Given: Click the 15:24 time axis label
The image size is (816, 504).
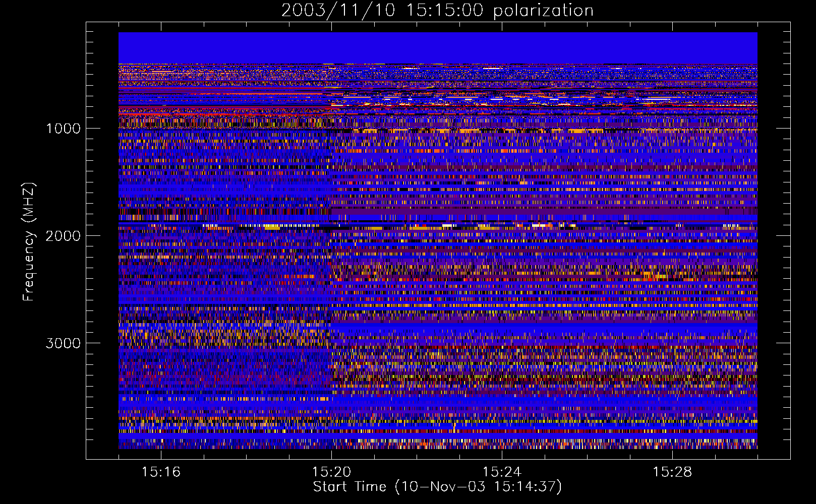Looking at the screenshot, I should [x=502, y=472].
